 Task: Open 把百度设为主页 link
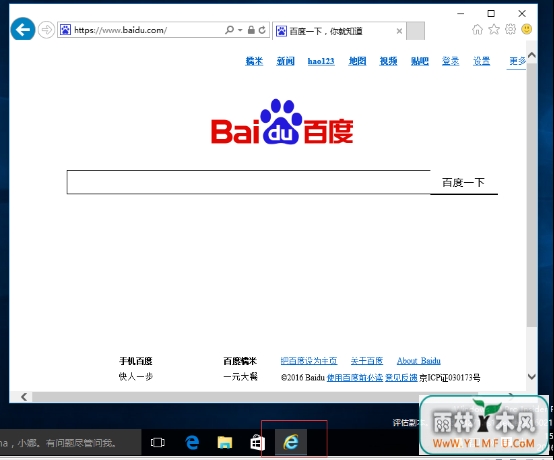click(x=309, y=361)
